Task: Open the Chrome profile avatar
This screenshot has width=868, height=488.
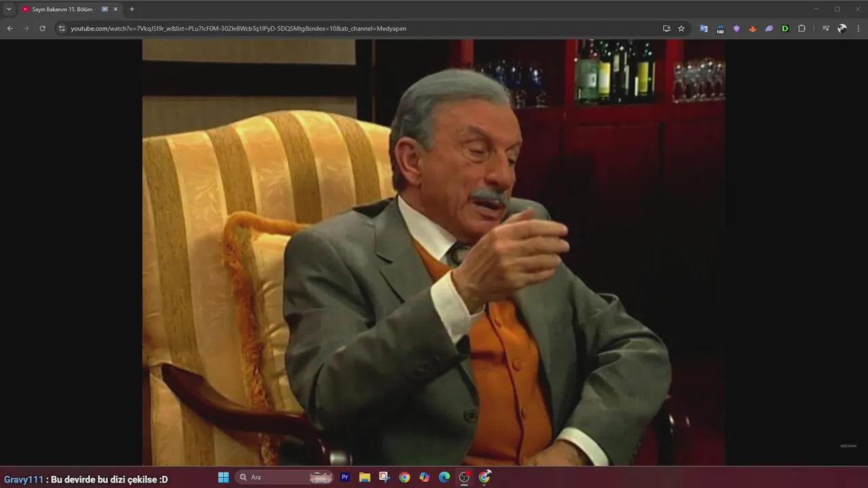Action: click(842, 28)
